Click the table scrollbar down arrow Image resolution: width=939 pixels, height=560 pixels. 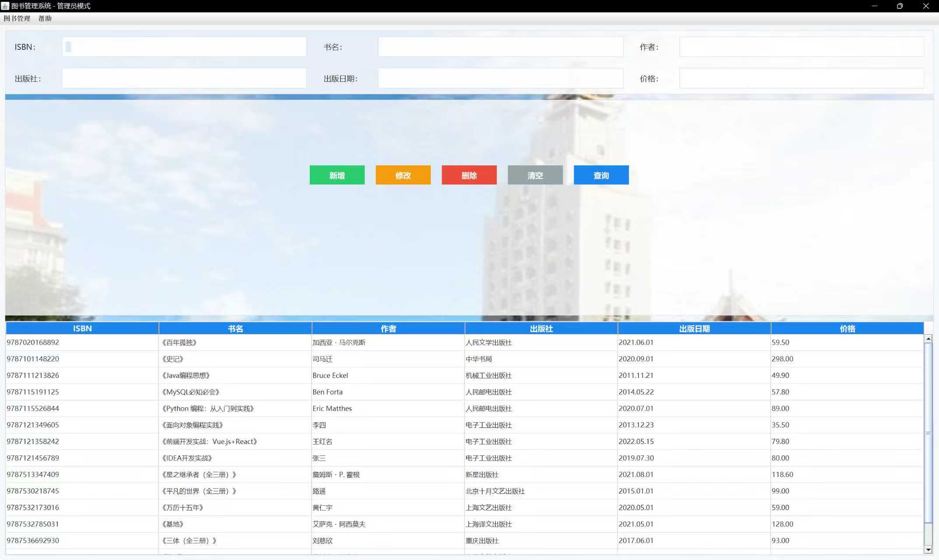[x=928, y=550]
